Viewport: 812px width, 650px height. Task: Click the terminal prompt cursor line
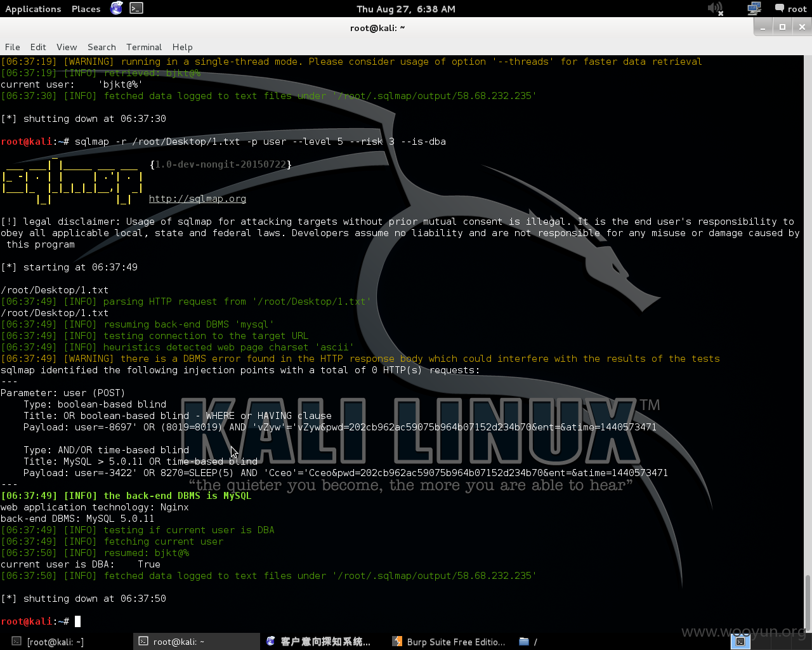41,621
